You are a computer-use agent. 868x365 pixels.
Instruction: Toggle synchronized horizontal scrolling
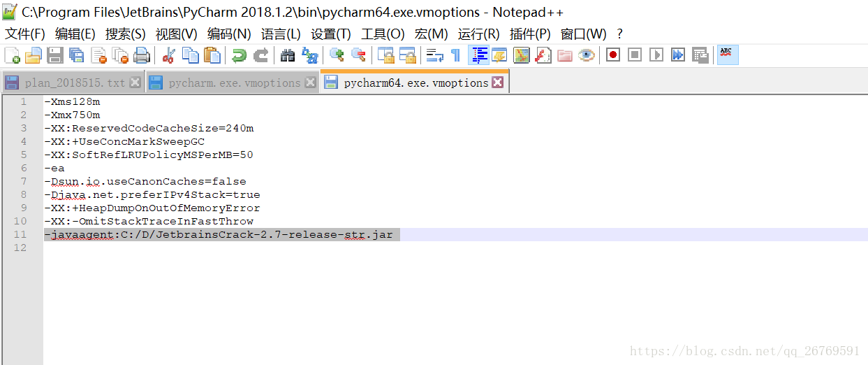(407, 55)
